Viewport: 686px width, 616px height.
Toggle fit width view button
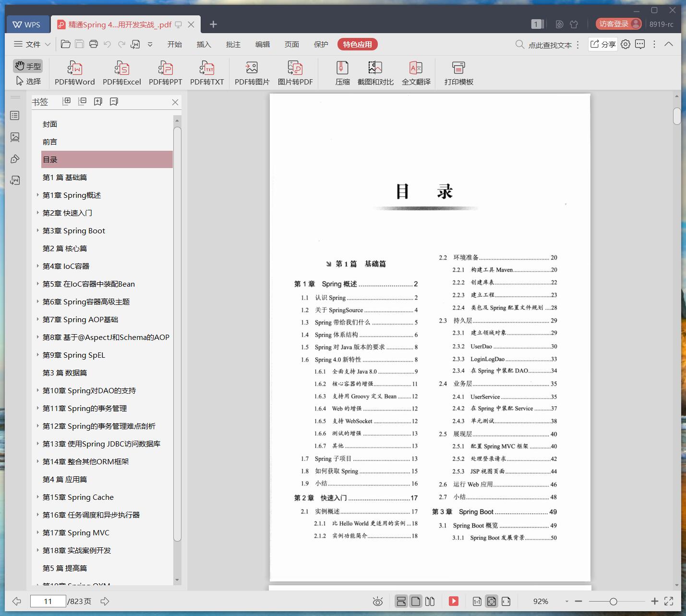pyautogui.click(x=506, y=601)
